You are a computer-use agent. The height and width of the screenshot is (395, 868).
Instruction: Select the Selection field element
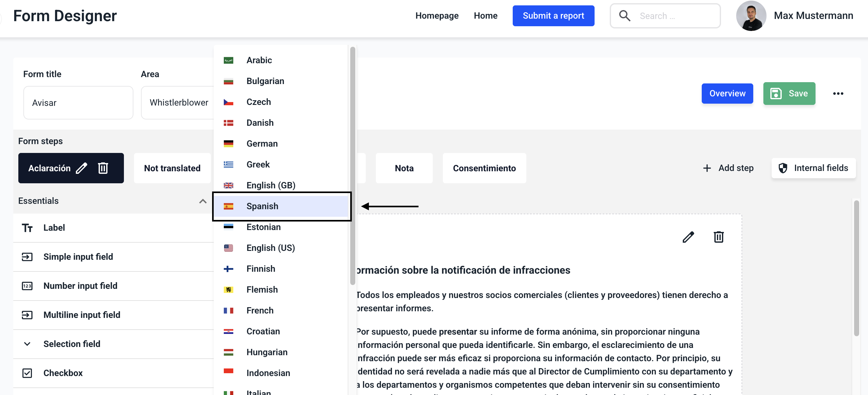point(72,344)
